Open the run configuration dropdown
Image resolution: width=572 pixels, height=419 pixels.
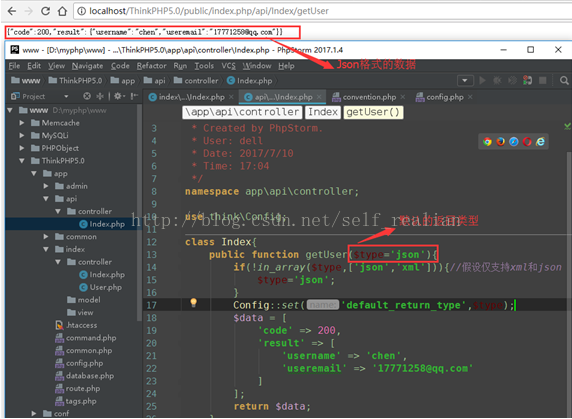point(465,80)
